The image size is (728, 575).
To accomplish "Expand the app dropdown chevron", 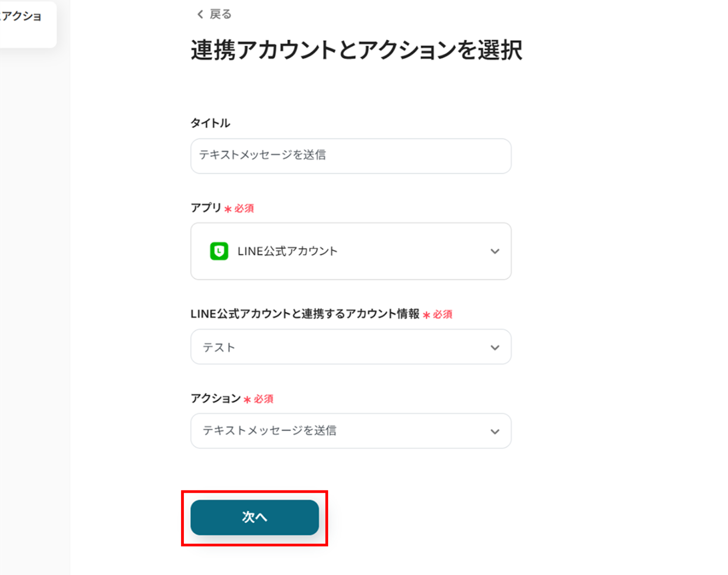I will [495, 251].
